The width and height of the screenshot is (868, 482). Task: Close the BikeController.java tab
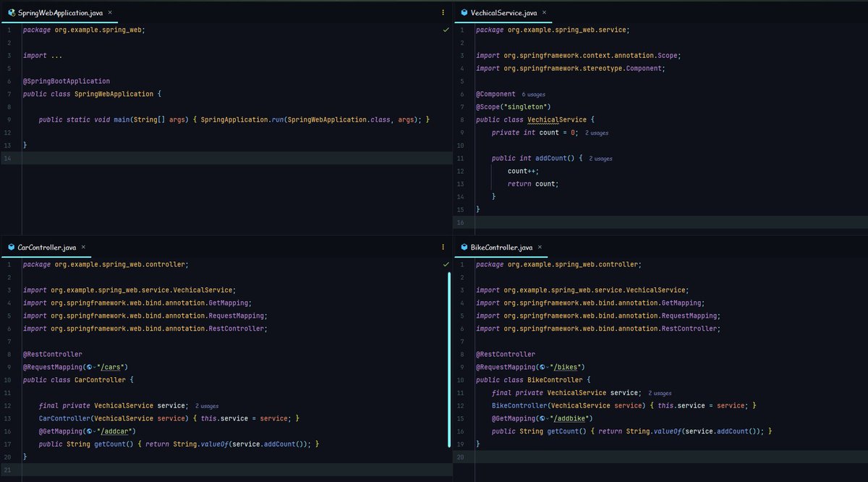540,248
